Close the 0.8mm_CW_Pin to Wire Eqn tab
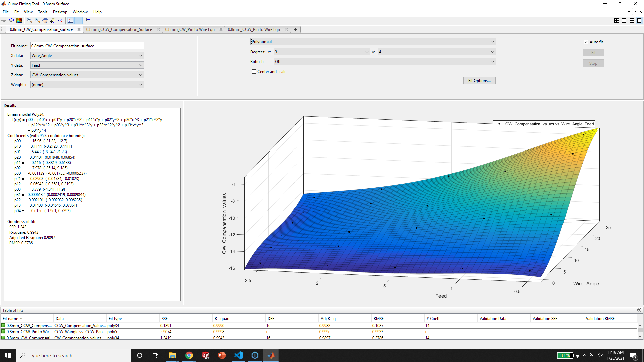 click(x=221, y=29)
